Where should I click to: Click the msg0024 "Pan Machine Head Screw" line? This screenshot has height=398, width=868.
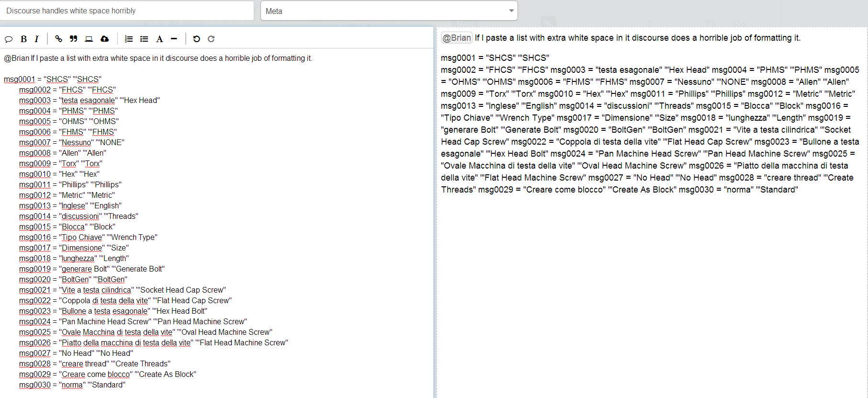click(133, 322)
